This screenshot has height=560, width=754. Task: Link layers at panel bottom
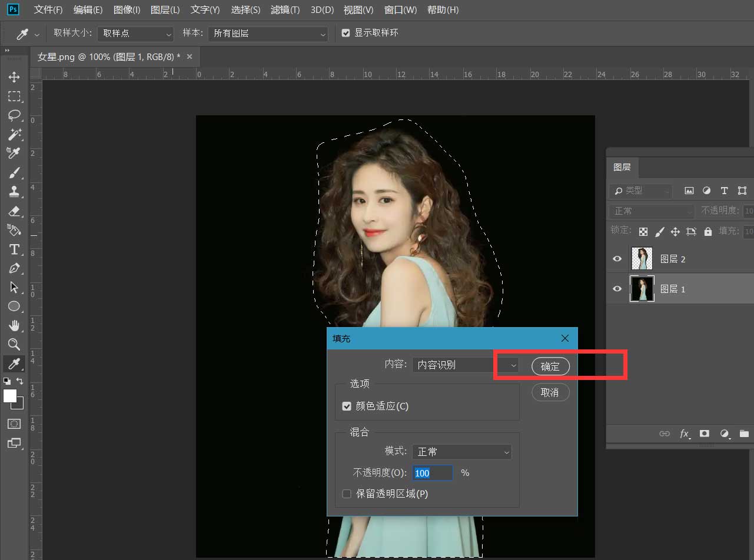(665, 434)
